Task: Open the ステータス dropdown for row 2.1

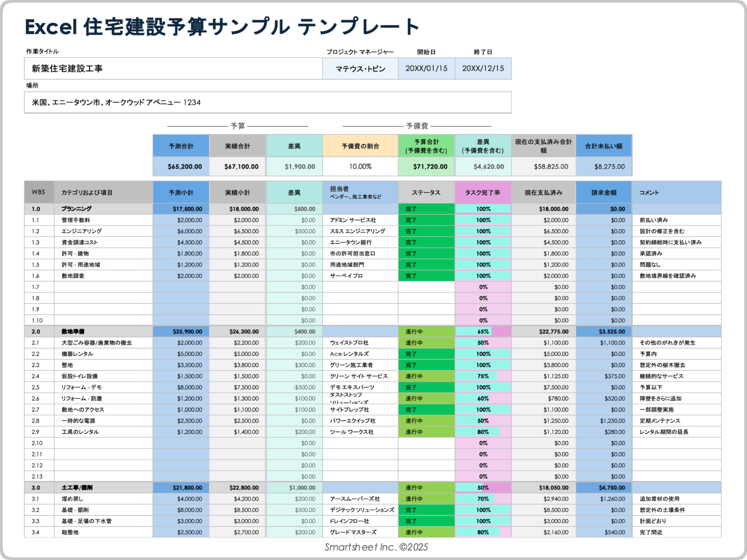Action: (x=426, y=343)
